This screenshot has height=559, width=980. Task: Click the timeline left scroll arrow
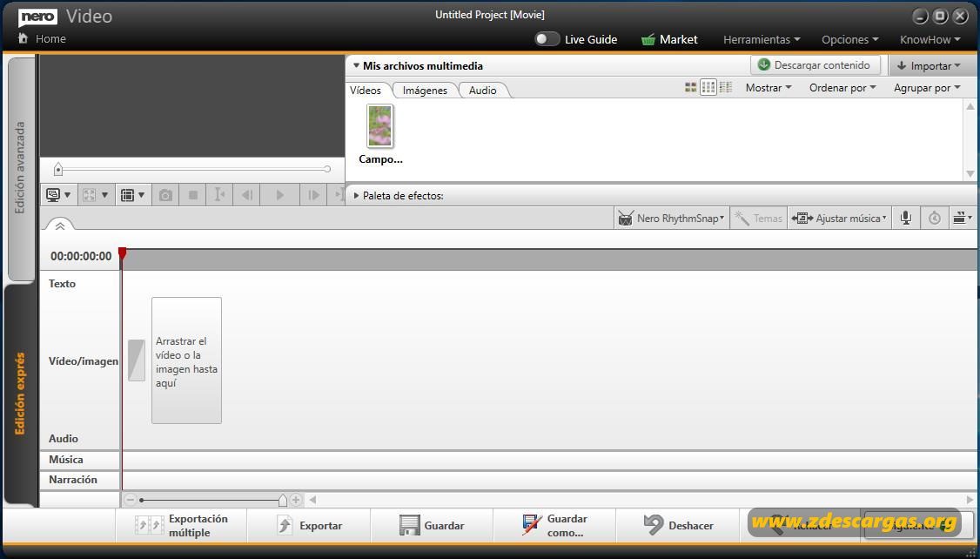(312, 500)
